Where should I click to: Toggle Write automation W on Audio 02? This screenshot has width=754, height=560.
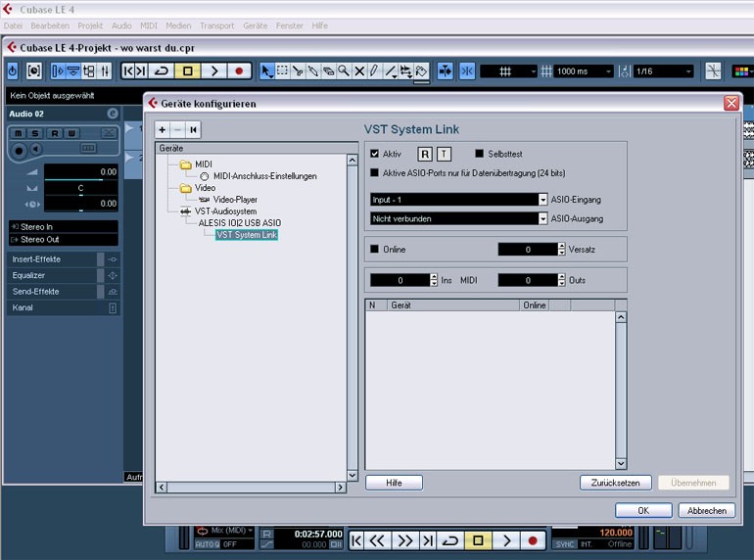pyautogui.click(x=71, y=133)
